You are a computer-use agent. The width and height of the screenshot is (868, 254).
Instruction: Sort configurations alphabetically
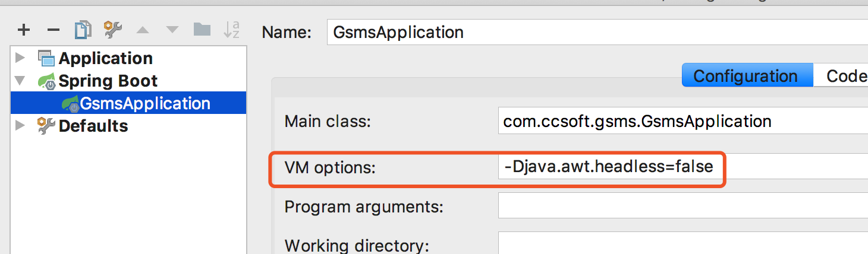[x=231, y=30]
